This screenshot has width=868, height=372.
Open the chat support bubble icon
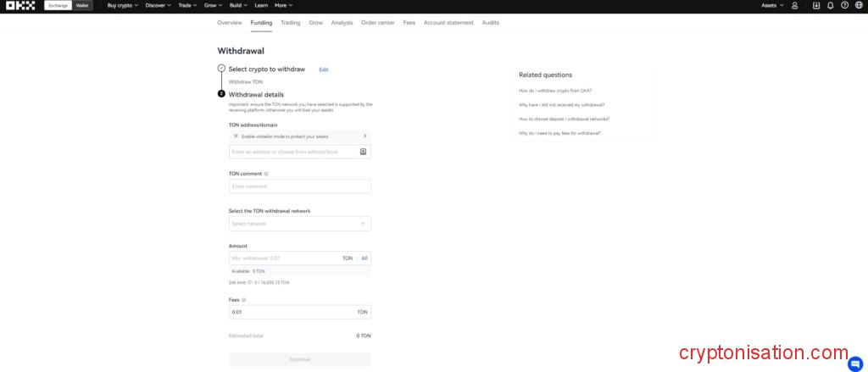point(854,363)
